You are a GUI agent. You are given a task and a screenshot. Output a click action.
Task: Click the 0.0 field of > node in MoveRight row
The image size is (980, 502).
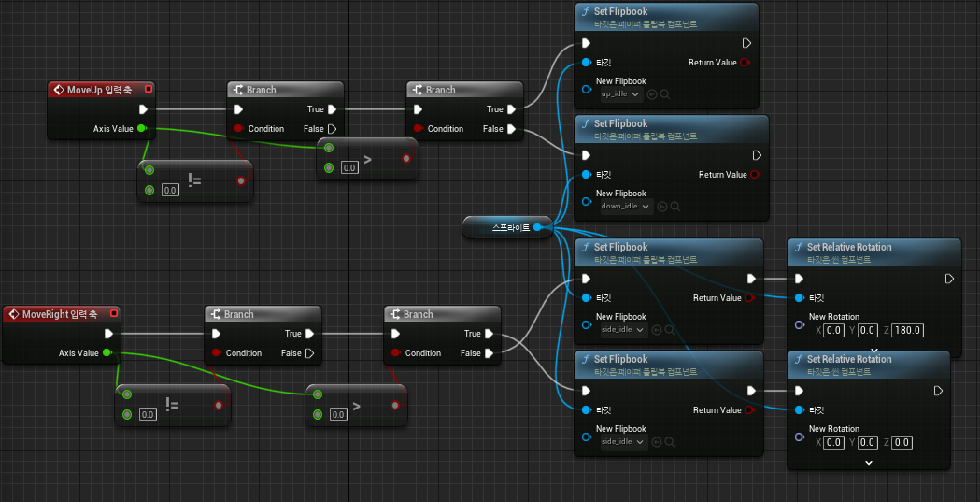[x=338, y=414]
